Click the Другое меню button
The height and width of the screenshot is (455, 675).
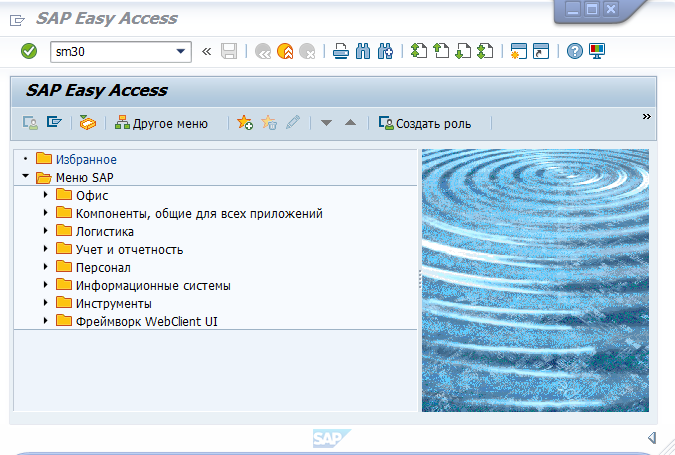[161, 123]
